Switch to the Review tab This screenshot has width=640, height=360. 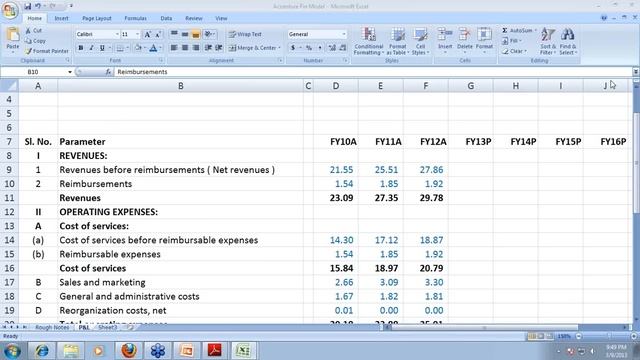click(x=194, y=18)
